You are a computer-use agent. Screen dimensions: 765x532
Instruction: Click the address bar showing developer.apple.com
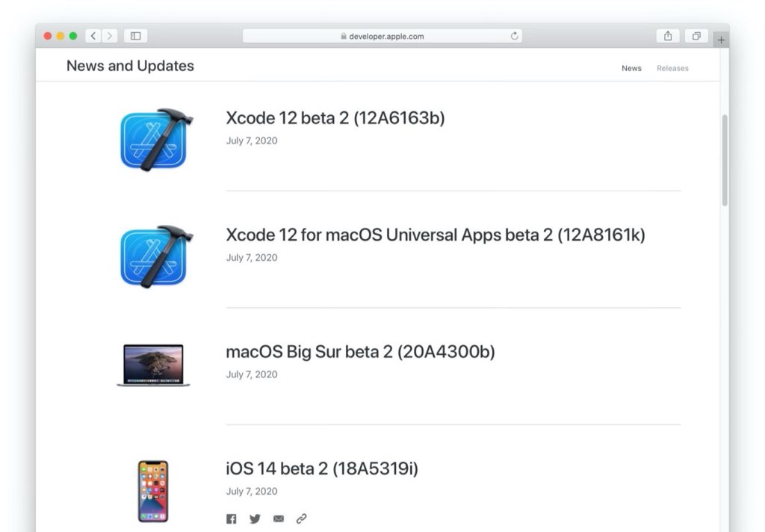click(382, 35)
